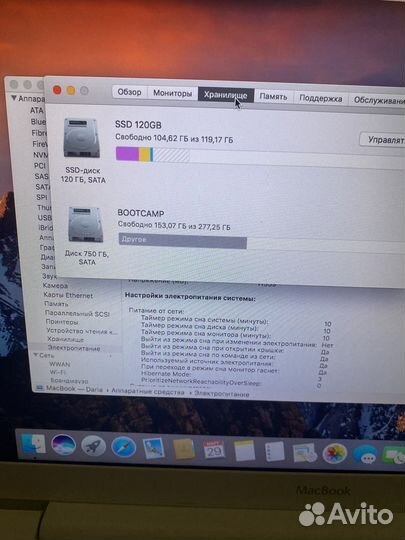Select Принтеры in System Information sidebar
The width and height of the screenshot is (405, 540).
click(62, 322)
